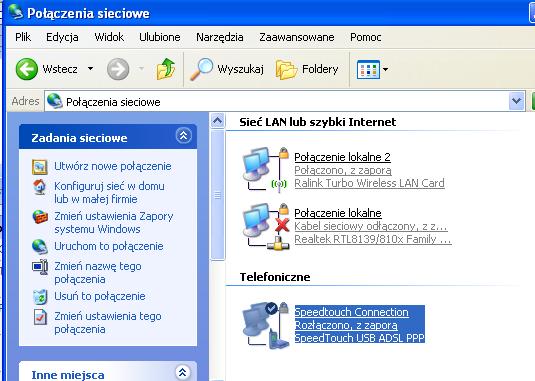Click the Windows firewall brick icon

[40, 217]
